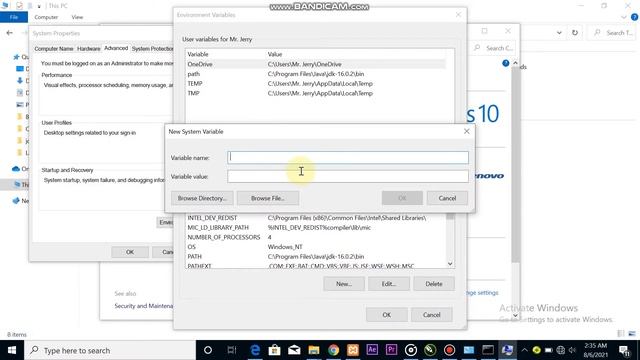The width and height of the screenshot is (640, 360).
Task: Click the Variable value input field
Action: click(x=348, y=176)
